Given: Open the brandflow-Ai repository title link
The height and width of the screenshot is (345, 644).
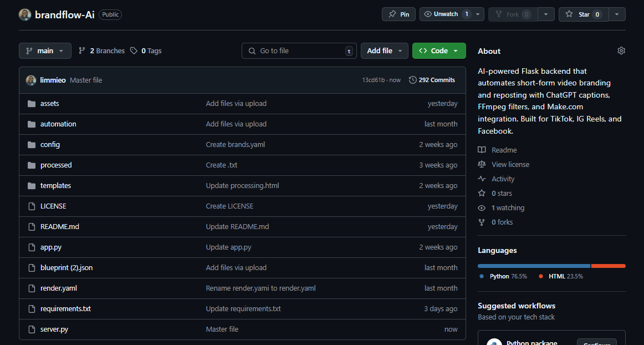Looking at the screenshot, I should (64, 15).
